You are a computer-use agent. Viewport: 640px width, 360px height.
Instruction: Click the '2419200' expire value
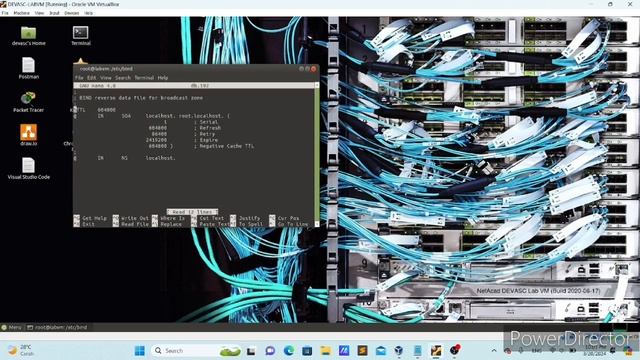(156, 140)
